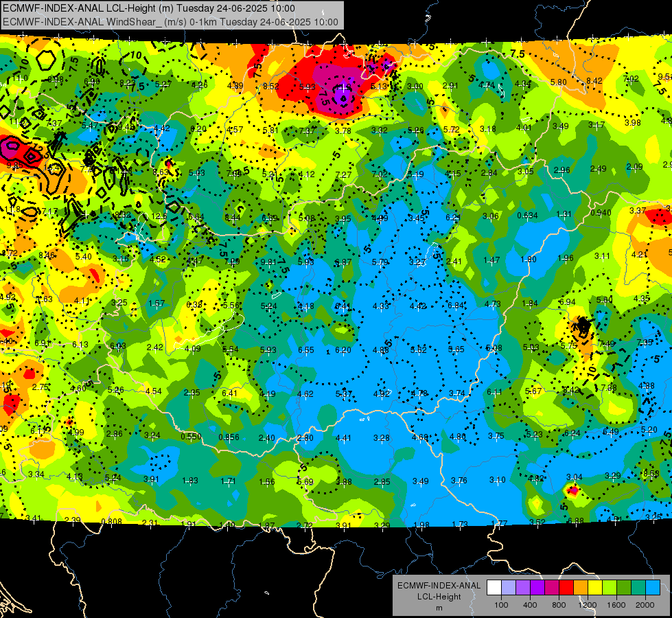Screen dimensions: 672x618
Task: Click the wind shear value 5.69
Action: click(x=305, y=481)
